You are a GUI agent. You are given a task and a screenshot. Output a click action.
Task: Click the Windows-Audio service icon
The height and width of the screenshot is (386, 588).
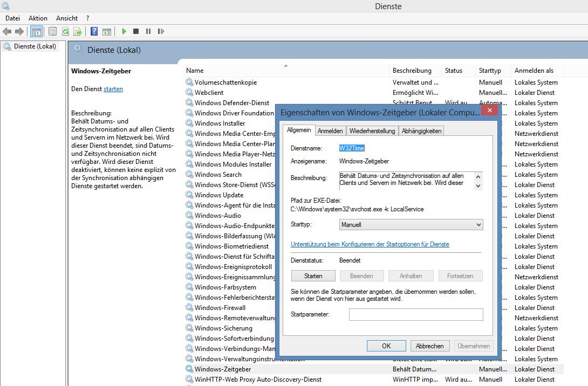coord(189,215)
